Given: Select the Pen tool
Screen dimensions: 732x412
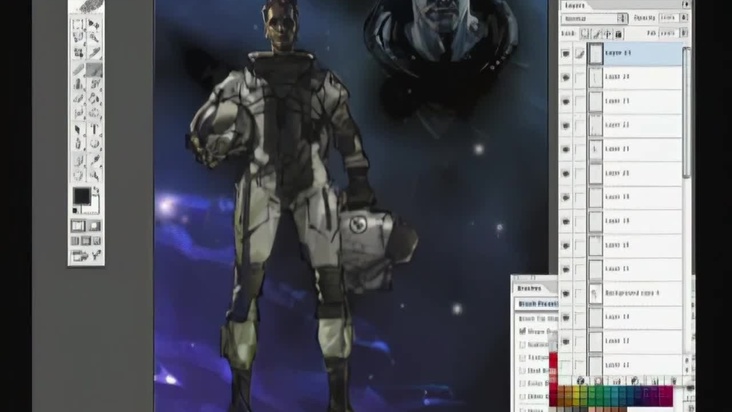Looking at the screenshot, I should pyautogui.click(x=78, y=144).
